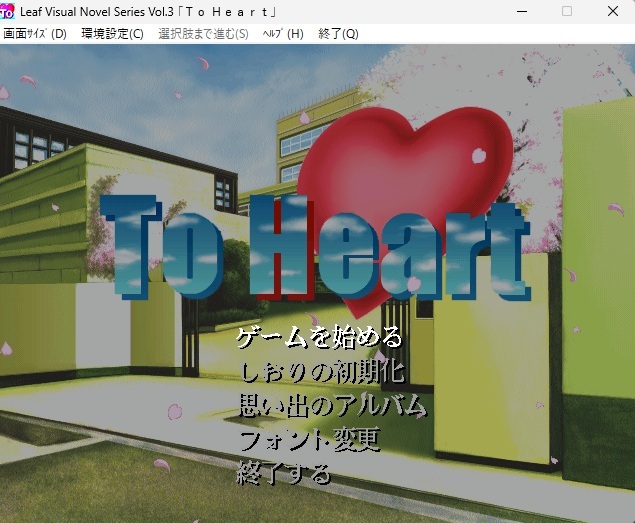Click the disabled maximize button

(567, 11)
